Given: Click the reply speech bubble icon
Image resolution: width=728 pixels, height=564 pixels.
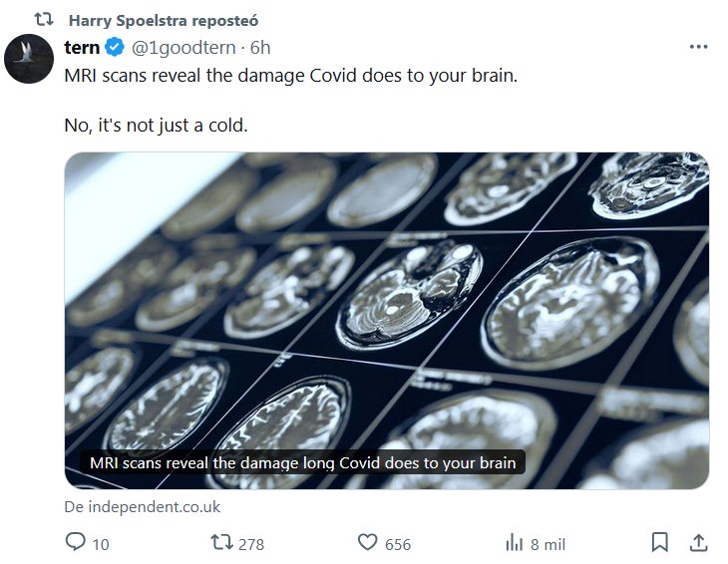Looking at the screenshot, I should click(75, 543).
